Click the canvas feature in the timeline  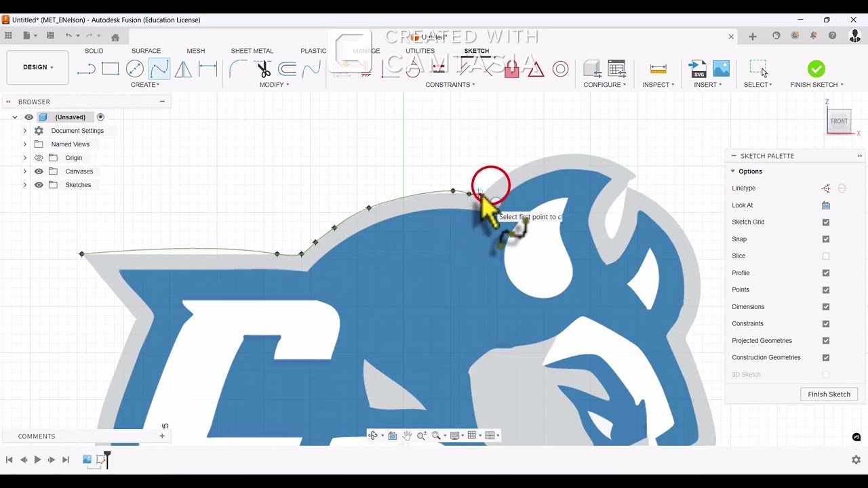[87, 460]
